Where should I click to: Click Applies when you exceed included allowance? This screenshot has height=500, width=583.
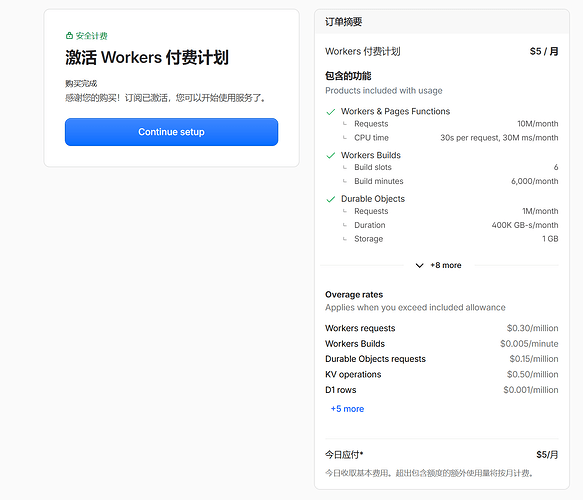[415, 307]
